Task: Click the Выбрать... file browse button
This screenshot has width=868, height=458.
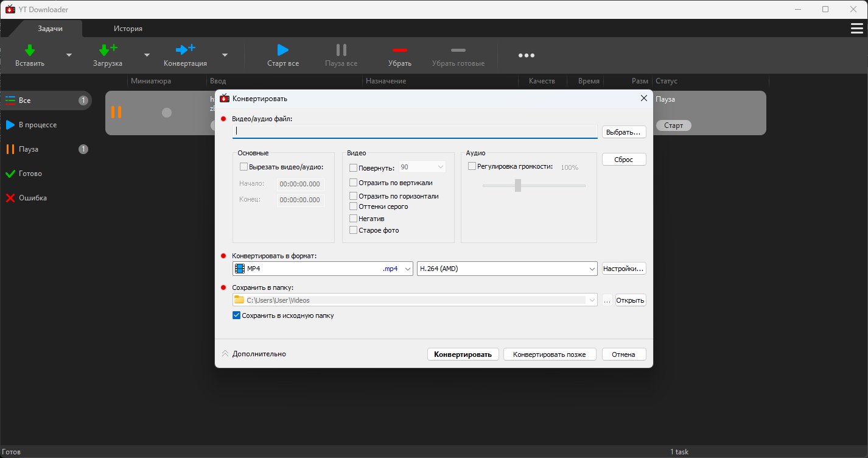Action: pyautogui.click(x=624, y=132)
